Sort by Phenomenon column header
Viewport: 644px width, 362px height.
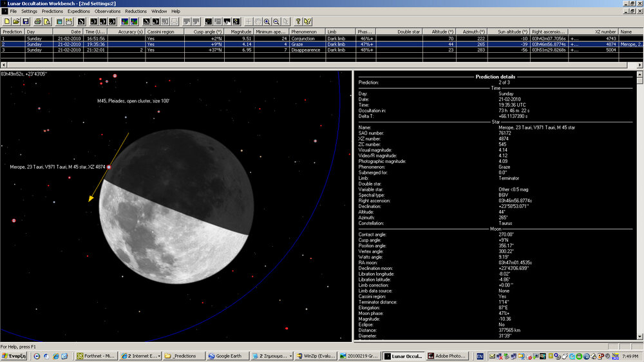pyautogui.click(x=303, y=32)
